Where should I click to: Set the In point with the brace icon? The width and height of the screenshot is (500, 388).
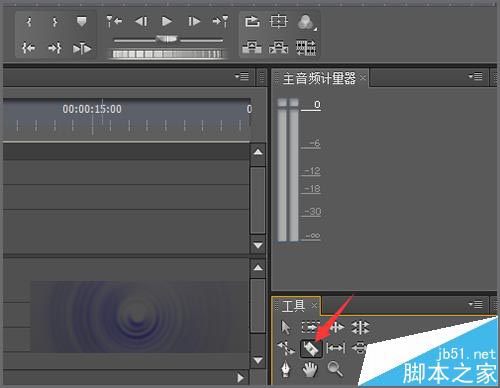29,22
